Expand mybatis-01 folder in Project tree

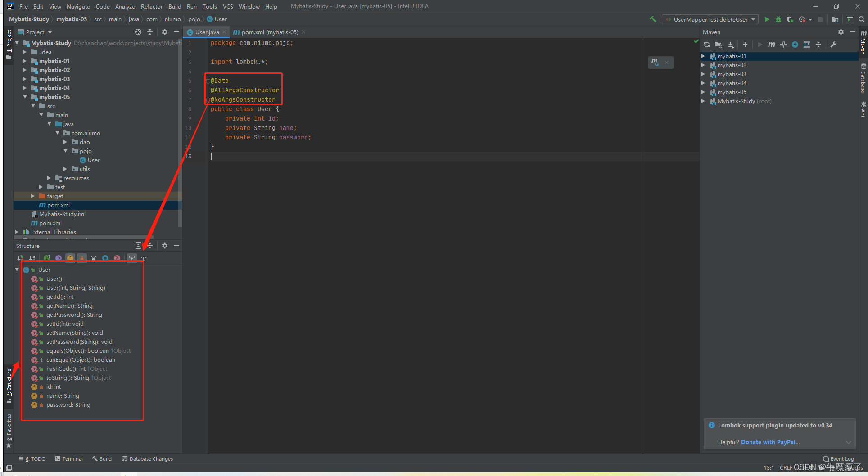point(25,61)
